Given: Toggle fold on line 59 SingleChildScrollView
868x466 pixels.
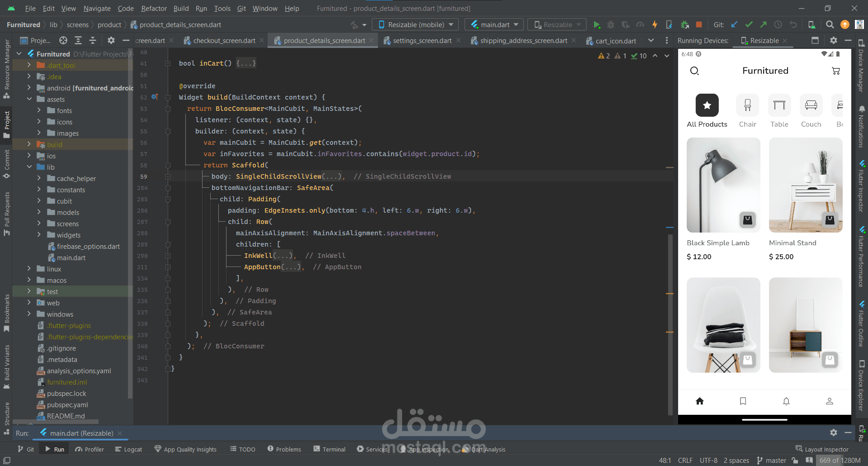Looking at the screenshot, I should tap(168, 176).
